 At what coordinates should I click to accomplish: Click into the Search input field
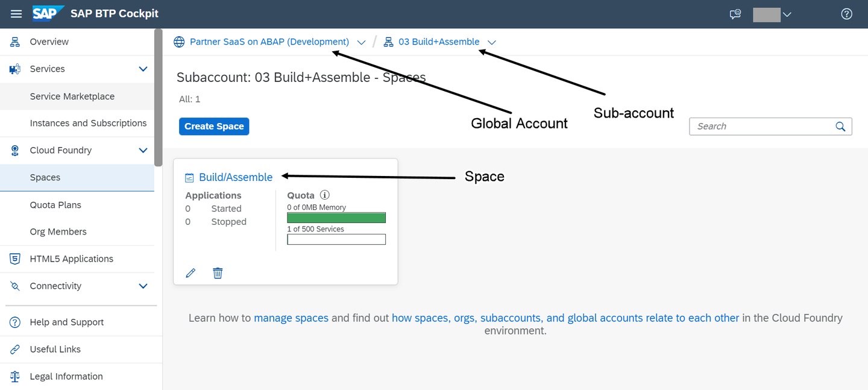[763, 126]
